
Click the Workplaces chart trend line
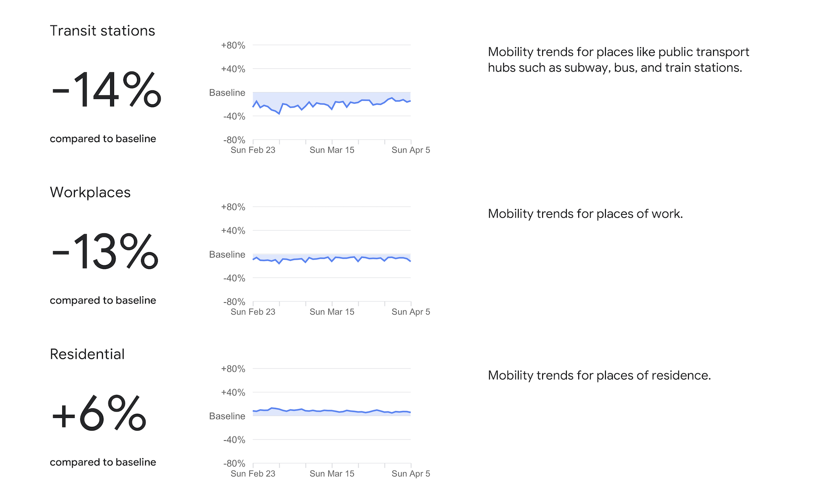click(x=332, y=260)
